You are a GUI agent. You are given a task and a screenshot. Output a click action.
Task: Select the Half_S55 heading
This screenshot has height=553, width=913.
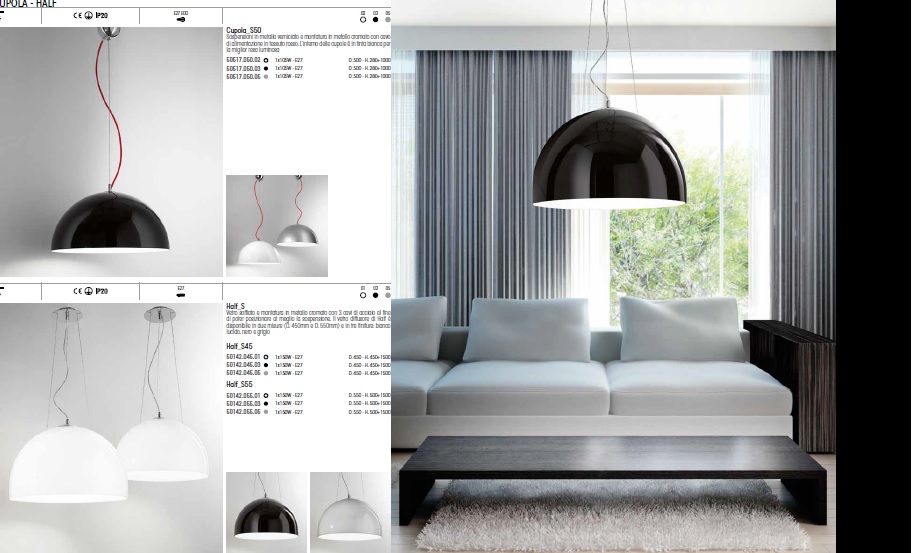(239, 385)
